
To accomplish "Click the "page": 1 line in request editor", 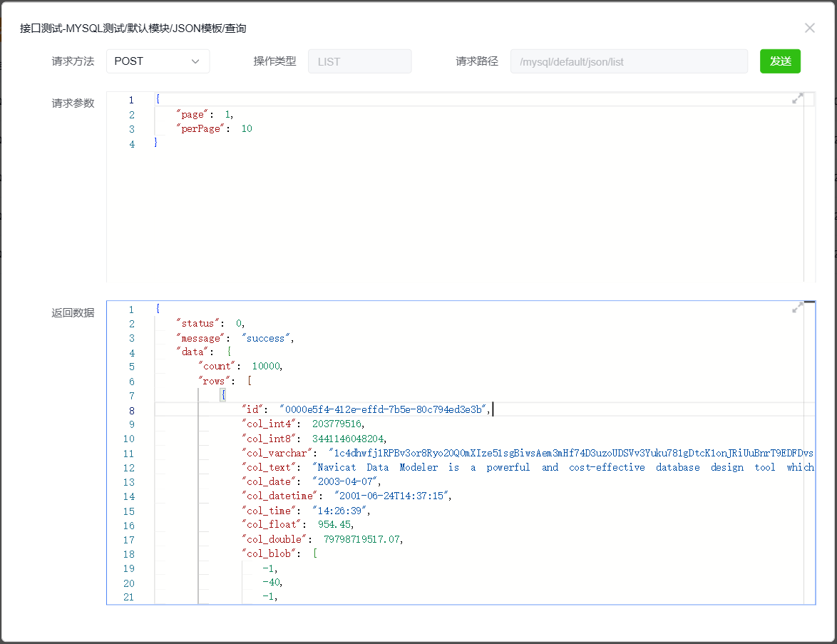I will [x=205, y=114].
